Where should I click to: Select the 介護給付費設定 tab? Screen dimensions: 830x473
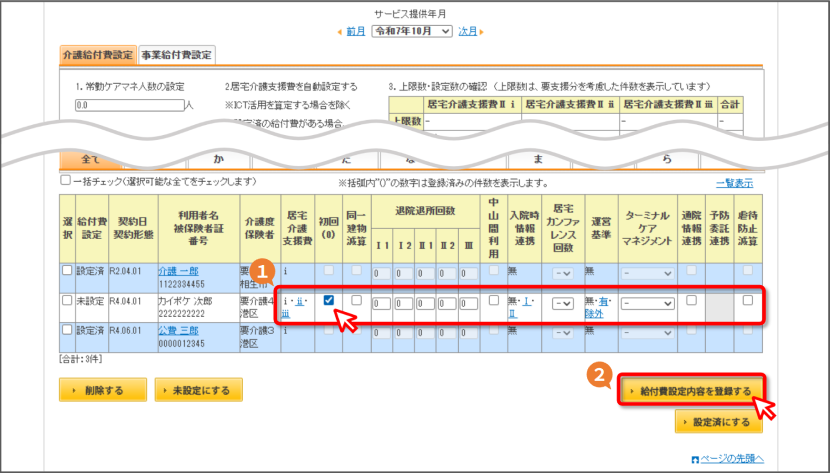pos(98,55)
